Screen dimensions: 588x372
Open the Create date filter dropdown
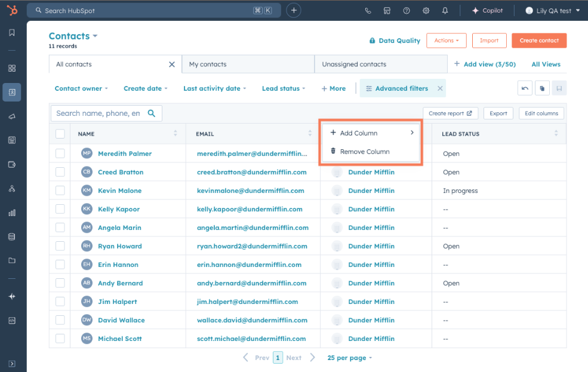point(146,88)
